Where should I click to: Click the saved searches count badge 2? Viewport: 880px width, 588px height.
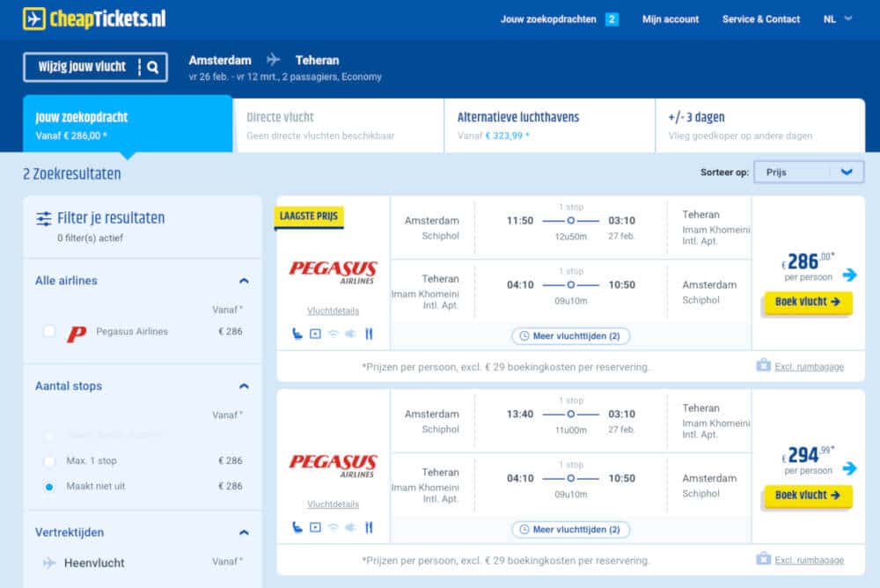click(x=612, y=19)
